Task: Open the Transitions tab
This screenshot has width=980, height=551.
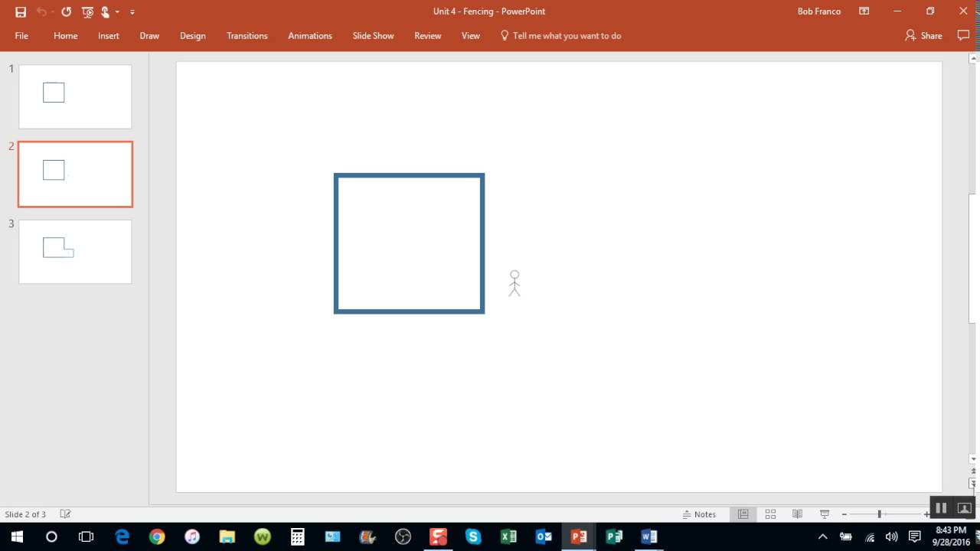Action: coord(247,36)
